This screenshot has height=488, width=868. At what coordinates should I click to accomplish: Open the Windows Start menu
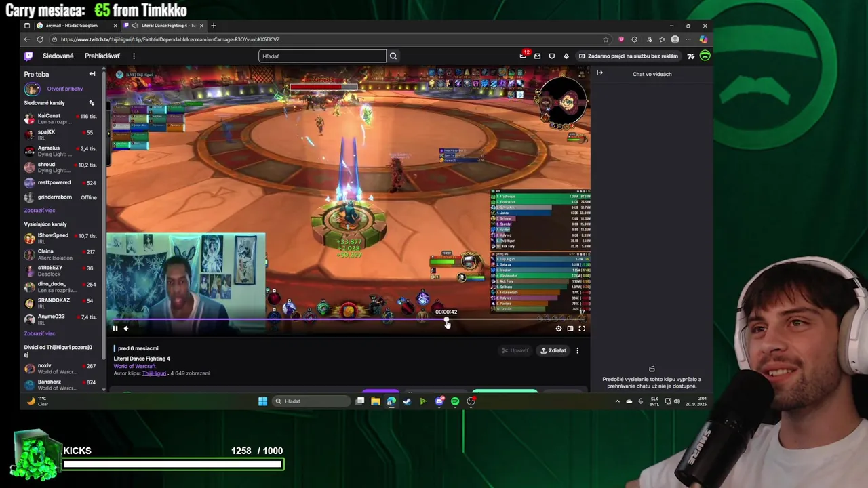point(262,401)
